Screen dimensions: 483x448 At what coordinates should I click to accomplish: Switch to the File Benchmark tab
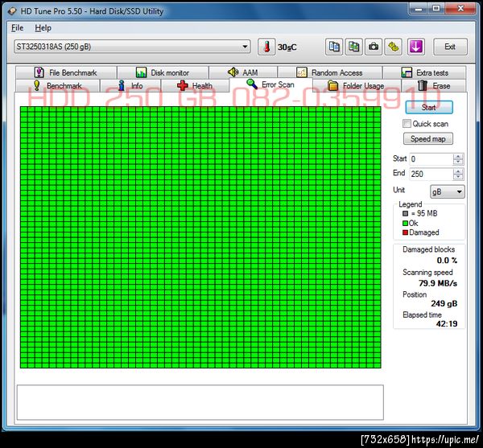click(x=66, y=72)
